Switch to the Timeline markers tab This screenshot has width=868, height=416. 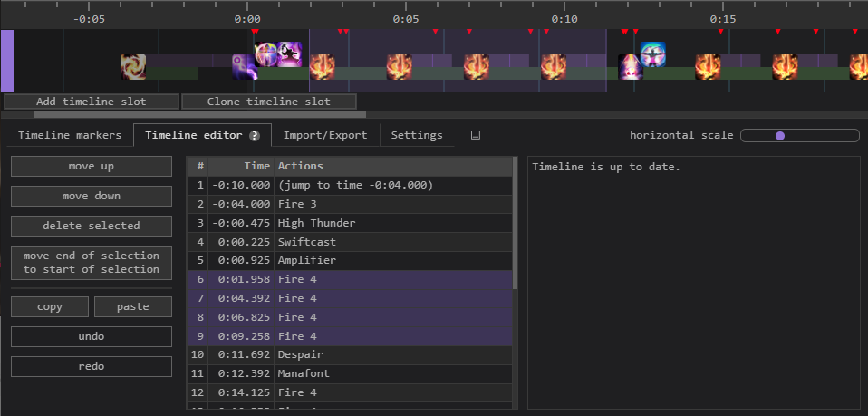pos(70,135)
